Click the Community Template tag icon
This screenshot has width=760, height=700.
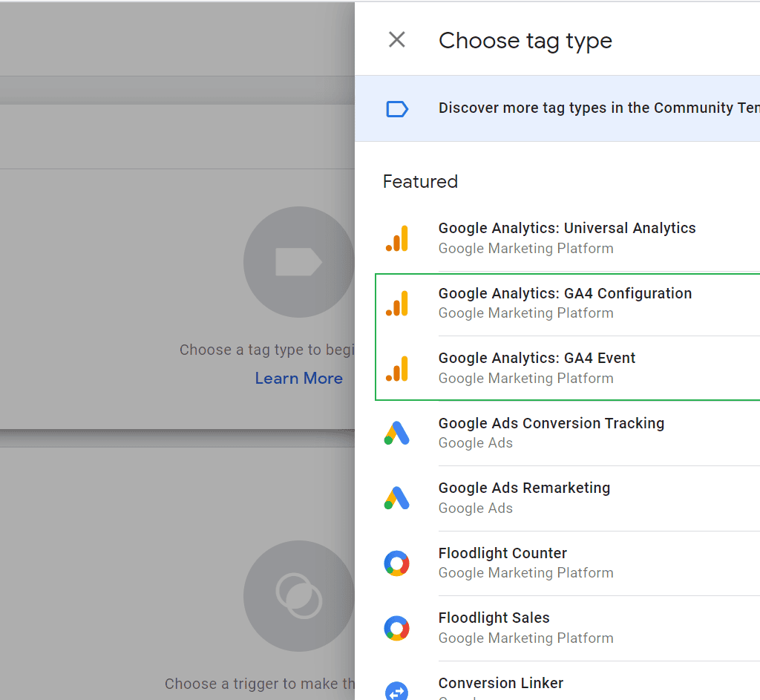pyautogui.click(x=397, y=109)
